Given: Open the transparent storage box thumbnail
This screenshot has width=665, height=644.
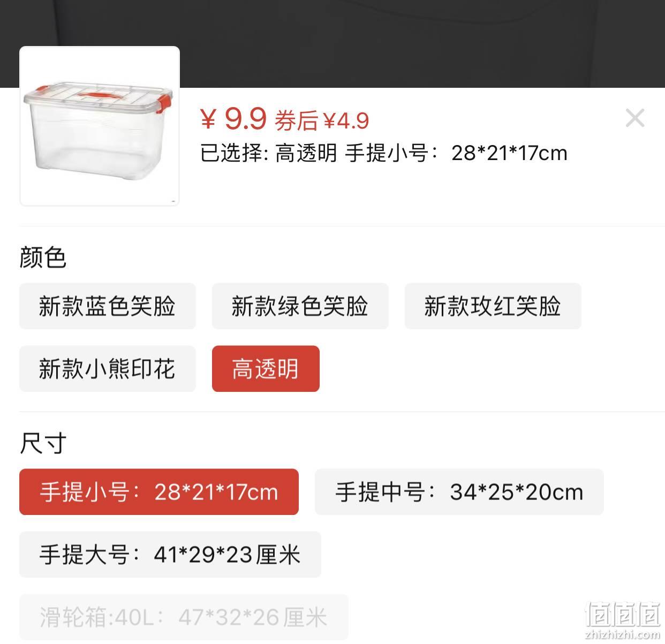Looking at the screenshot, I should coord(100,126).
